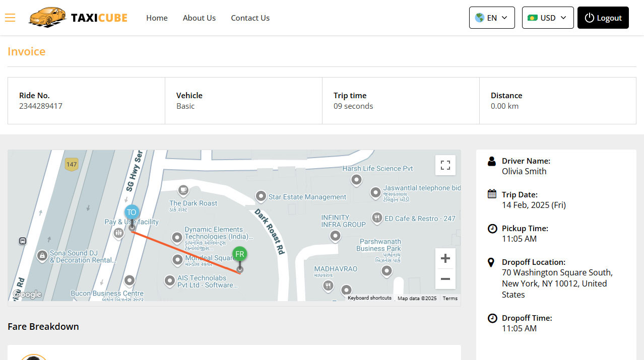Go to the Contact Us page
The height and width of the screenshot is (360, 644).
[250, 18]
